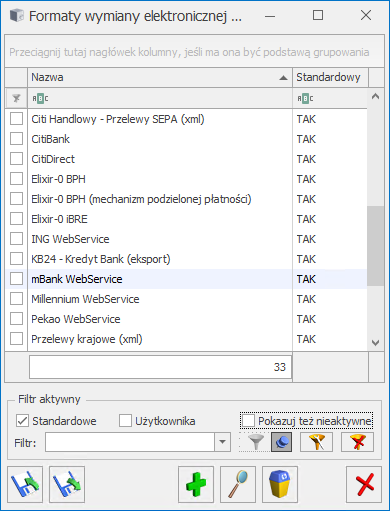390x511 pixels.
Task: Click the export format floppy icon
Action: 67,484
